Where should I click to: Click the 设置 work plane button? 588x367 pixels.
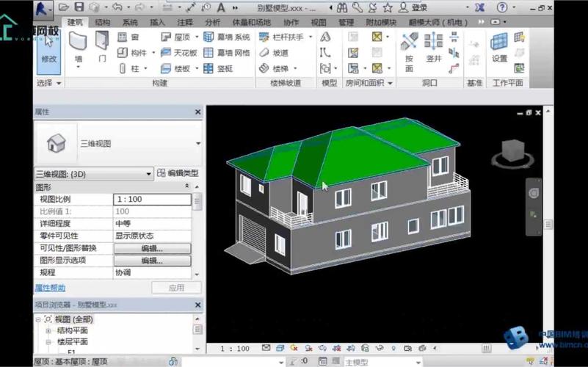click(499, 47)
